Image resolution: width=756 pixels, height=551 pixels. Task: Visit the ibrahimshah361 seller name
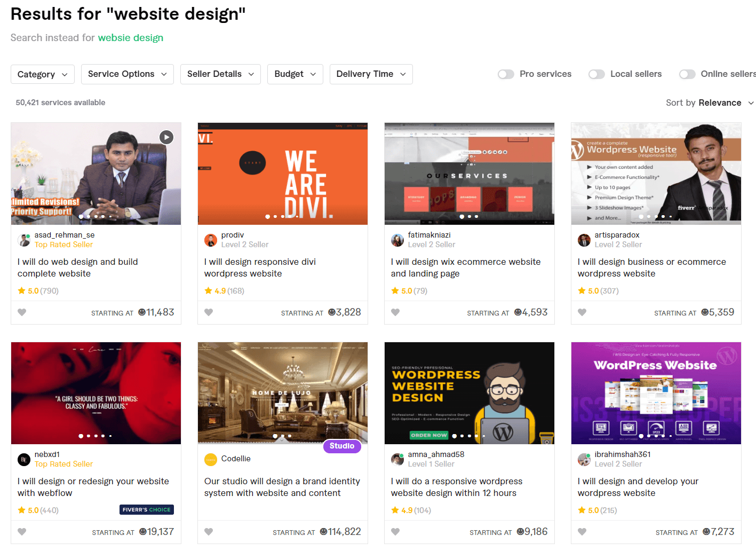tap(623, 454)
